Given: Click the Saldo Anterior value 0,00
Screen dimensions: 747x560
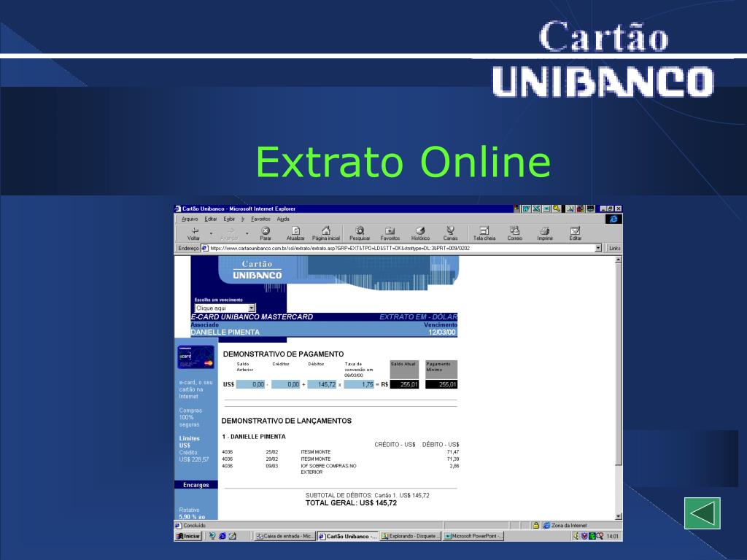Looking at the screenshot, I should tap(251, 384).
